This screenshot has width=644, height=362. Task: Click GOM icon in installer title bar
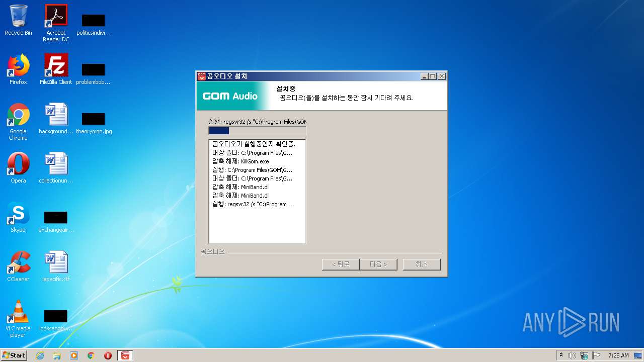202,76
